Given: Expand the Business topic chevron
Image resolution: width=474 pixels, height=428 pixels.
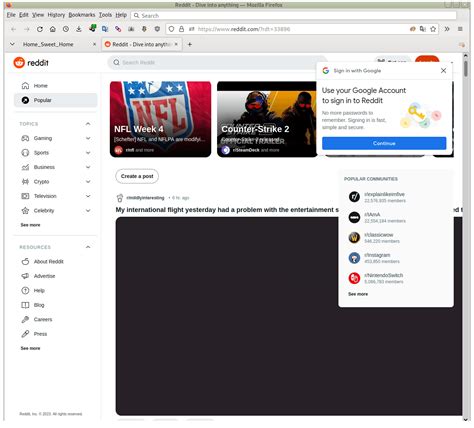Looking at the screenshot, I should (88, 167).
